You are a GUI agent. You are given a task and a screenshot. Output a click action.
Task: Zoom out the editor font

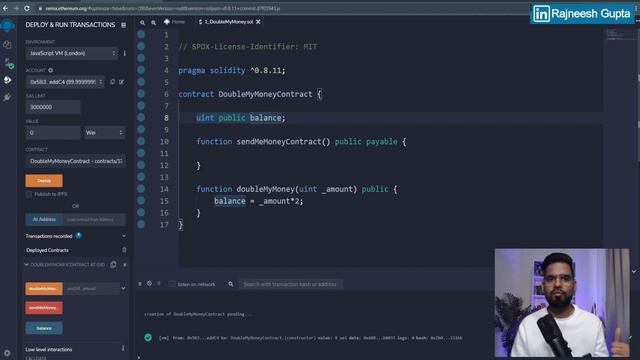(x=142, y=23)
